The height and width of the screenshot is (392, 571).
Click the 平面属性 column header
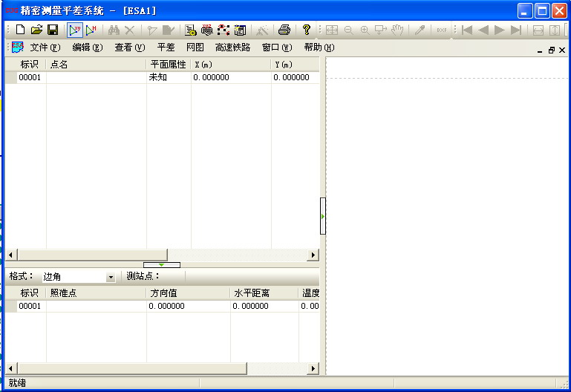coord(169,65)
